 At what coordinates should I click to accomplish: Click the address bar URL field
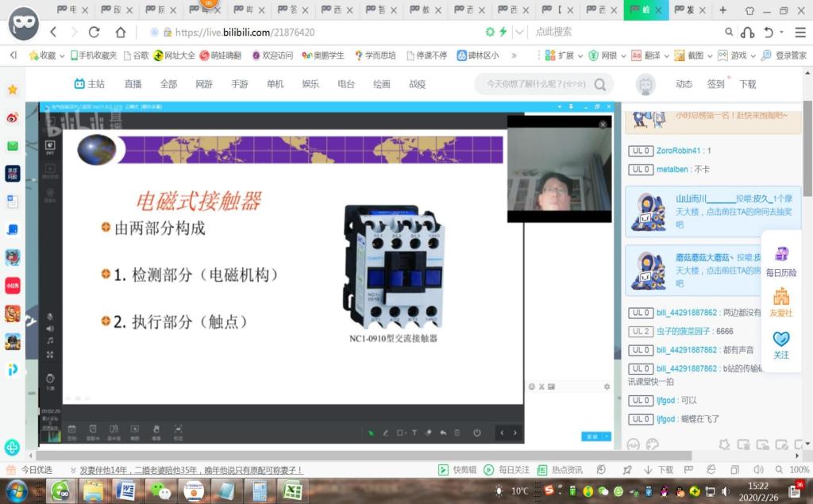pos(318,33)
